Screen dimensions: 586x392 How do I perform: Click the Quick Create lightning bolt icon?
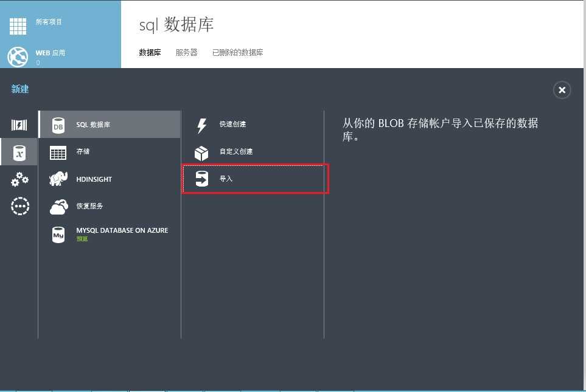202,126
